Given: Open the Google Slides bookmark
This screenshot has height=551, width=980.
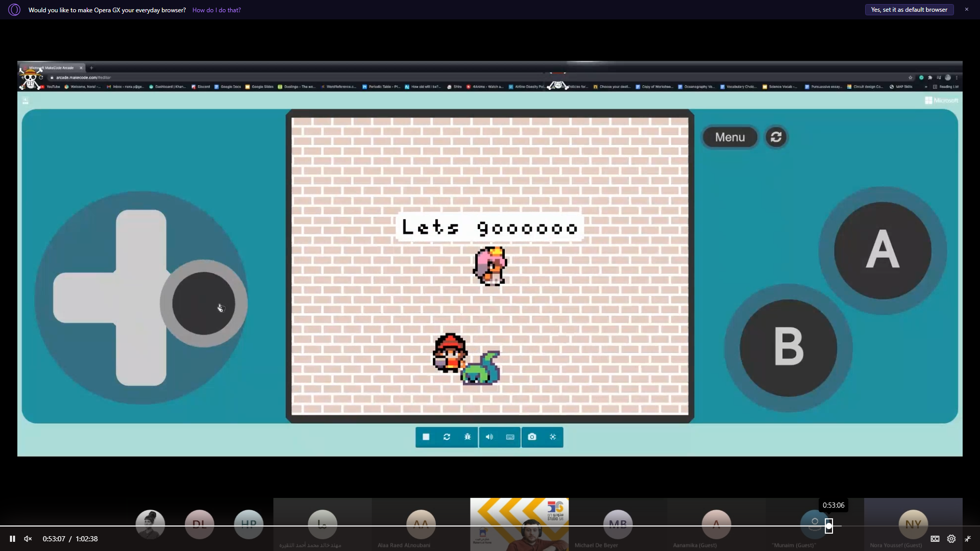Looking at the screenshot, I should click(x=259, y=87).
